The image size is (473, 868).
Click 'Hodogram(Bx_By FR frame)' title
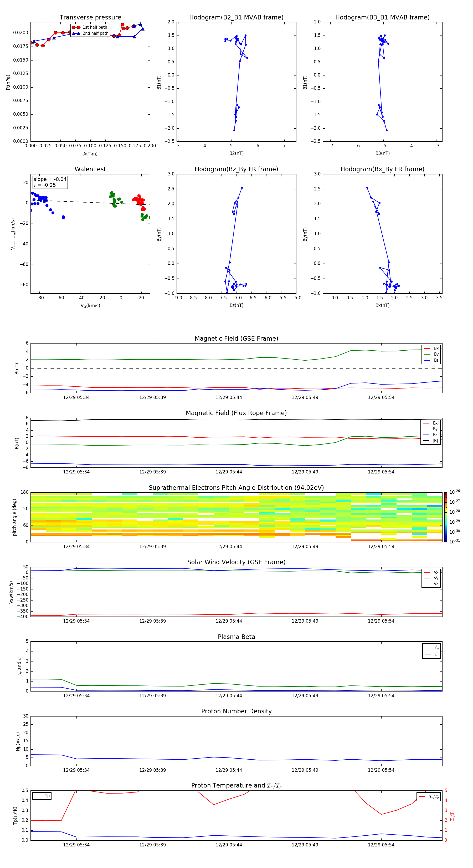coord(382,169)
